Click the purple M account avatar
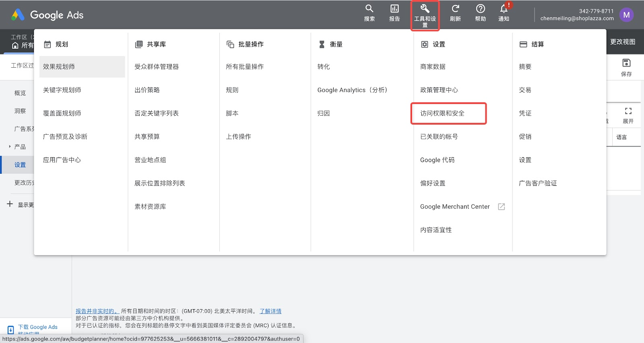Image resolution: width=644 pixels, height=343 pixels. coord(626,15)
